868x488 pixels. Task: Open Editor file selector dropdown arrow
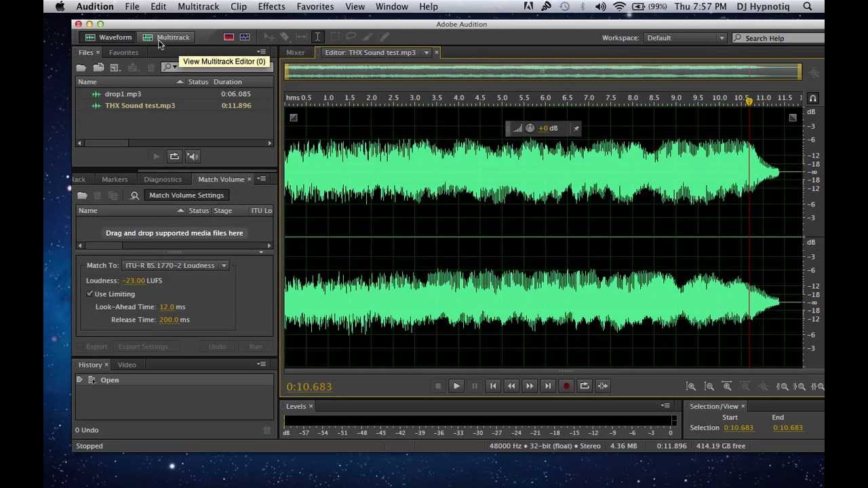tap(427, 52)
